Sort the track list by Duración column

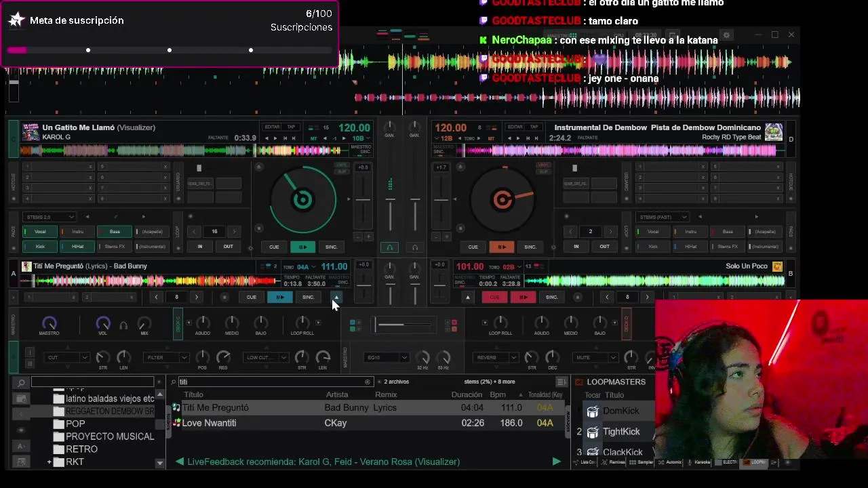pos(467,394)
